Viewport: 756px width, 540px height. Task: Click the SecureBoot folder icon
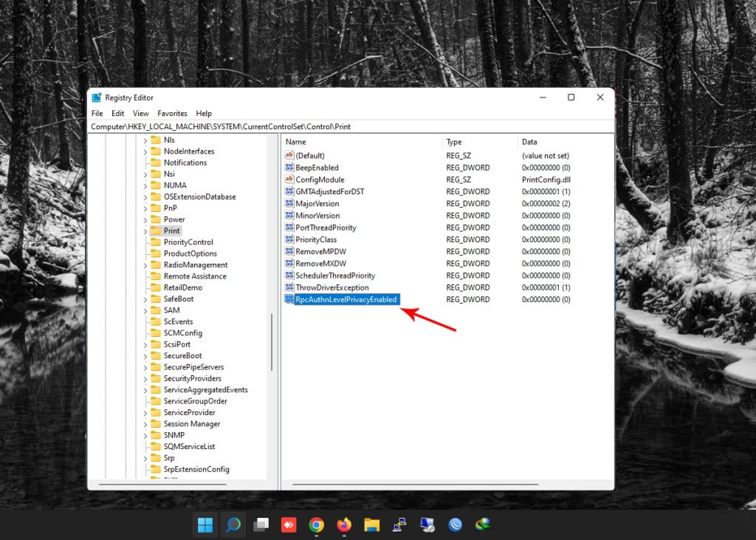(156, 355)
